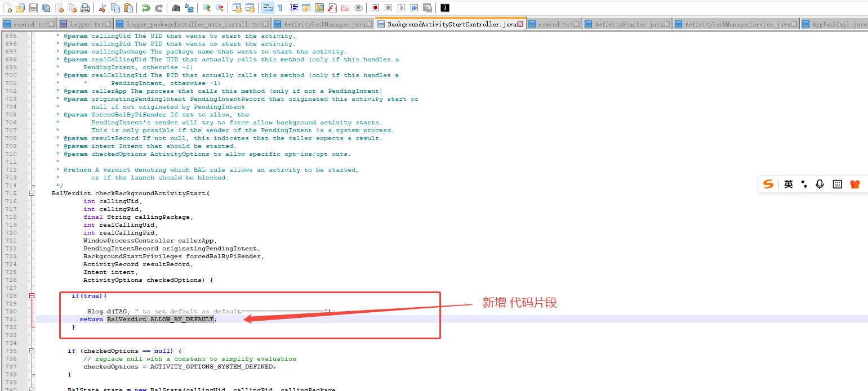Screen dimensions: 868x391
Task: Show the Document Map panel
Action: pos(319,8)
